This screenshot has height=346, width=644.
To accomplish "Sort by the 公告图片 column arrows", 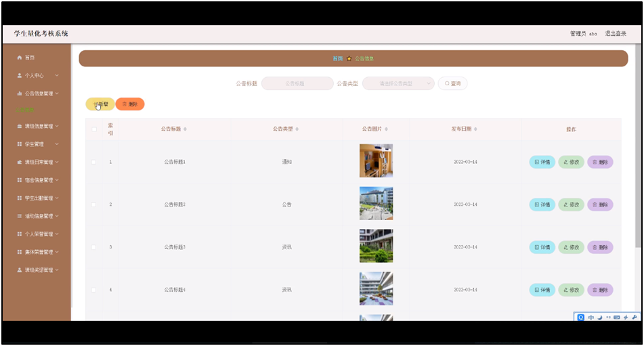I will coord(387,129).
